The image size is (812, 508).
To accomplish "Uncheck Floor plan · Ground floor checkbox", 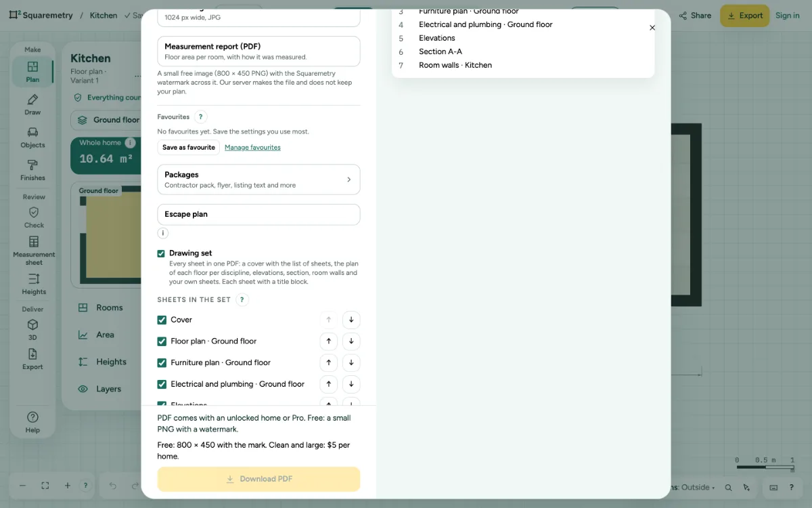I will (162, 341).
